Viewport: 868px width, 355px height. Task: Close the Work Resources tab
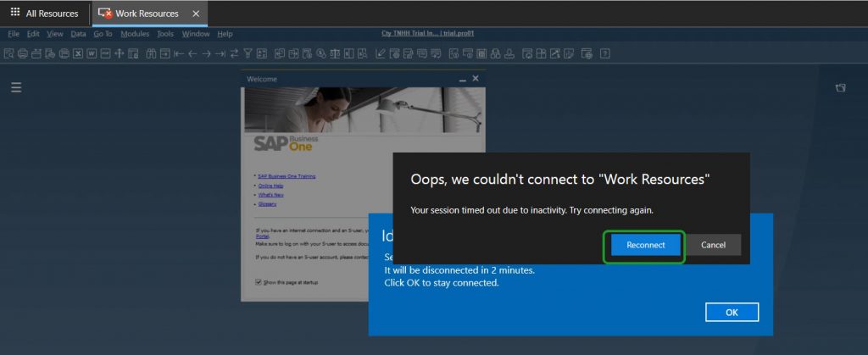click(196, 14)
